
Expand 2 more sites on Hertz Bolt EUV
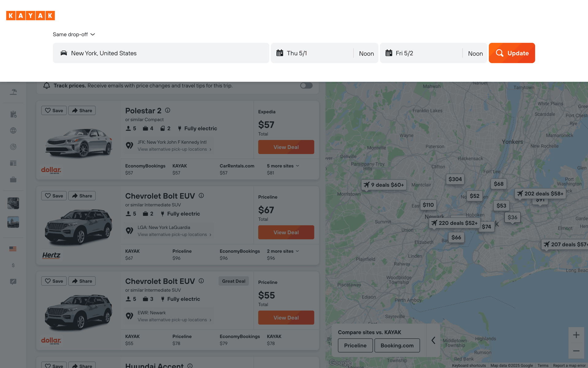click(x=283, y=251)
